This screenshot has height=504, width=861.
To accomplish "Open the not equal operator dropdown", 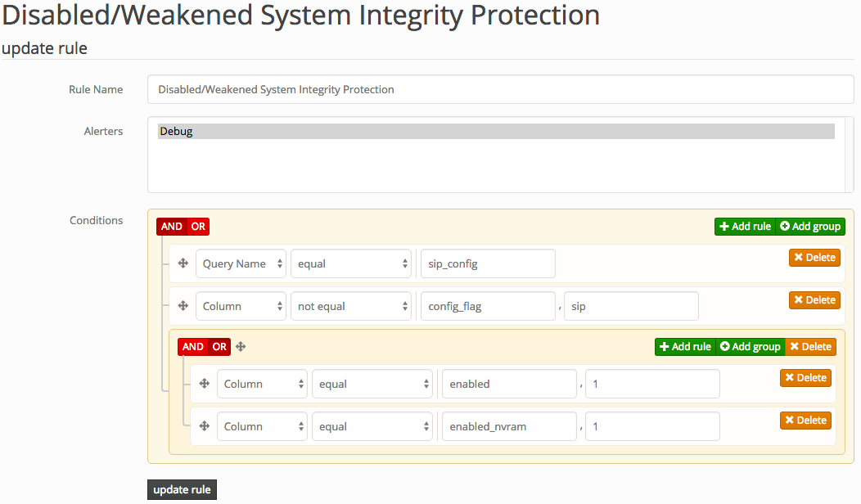I will pos(351,305).
